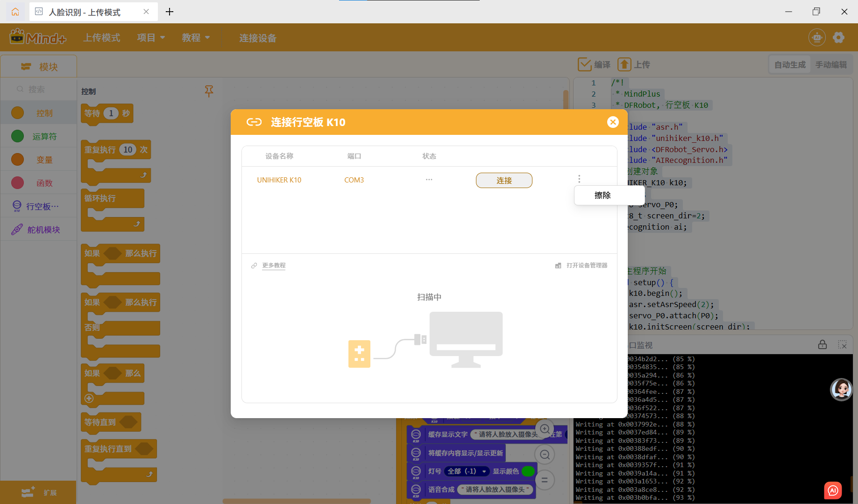Image resolution: width=858 pixels, height=504 pixels.
Task: Open the 教程 dropdown menu
Action: pos(195,37)
